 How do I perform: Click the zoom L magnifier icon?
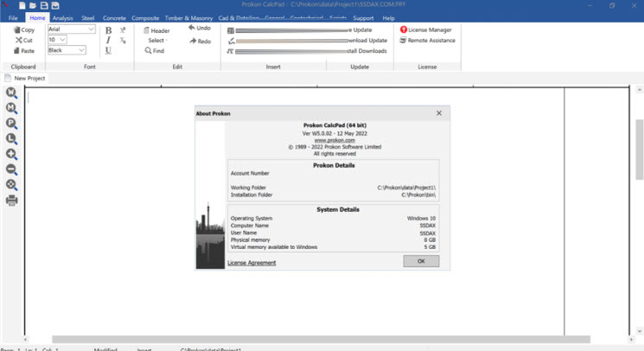tap(11, 138)
